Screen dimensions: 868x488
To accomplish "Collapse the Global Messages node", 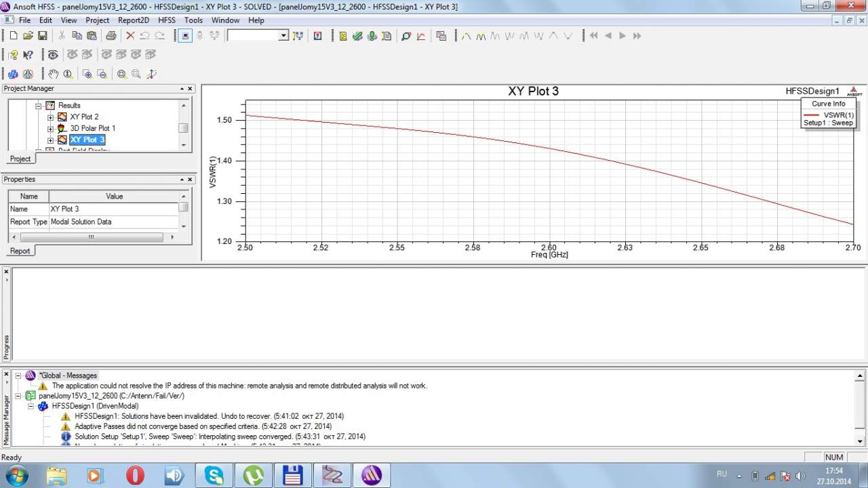I will (18, 375).
